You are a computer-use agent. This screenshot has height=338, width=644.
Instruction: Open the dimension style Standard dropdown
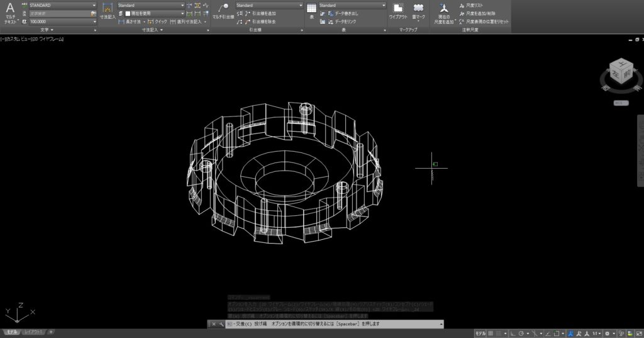pyautogui.click(x=151, y=5)
